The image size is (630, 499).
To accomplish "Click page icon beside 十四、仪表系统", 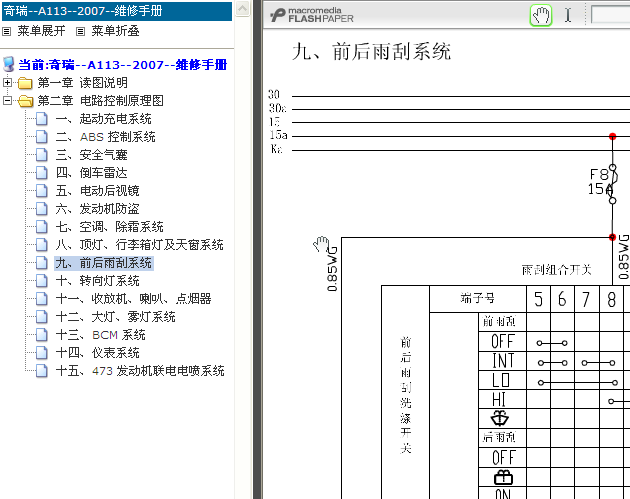I will tap(41, 353).
